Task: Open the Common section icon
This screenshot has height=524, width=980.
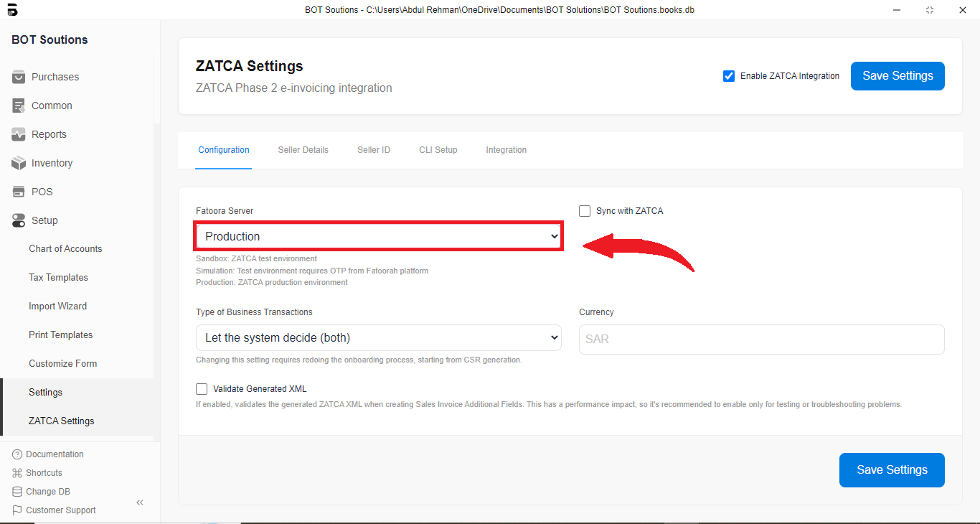Action: click(19, 106)
